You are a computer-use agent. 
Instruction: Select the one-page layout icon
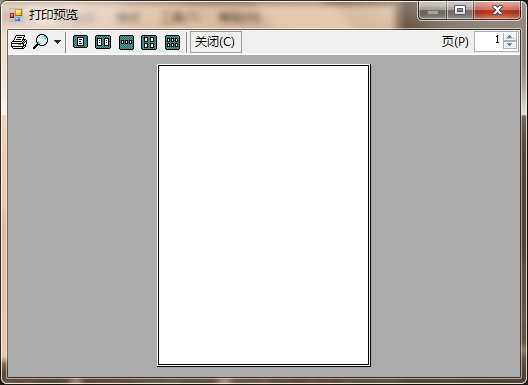click(x=80, y=42)
